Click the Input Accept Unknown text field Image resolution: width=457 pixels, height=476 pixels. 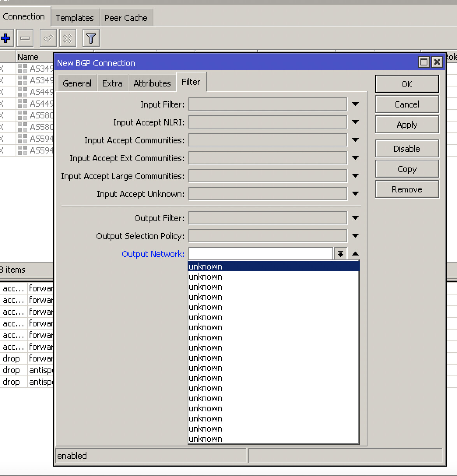(268, 194)
